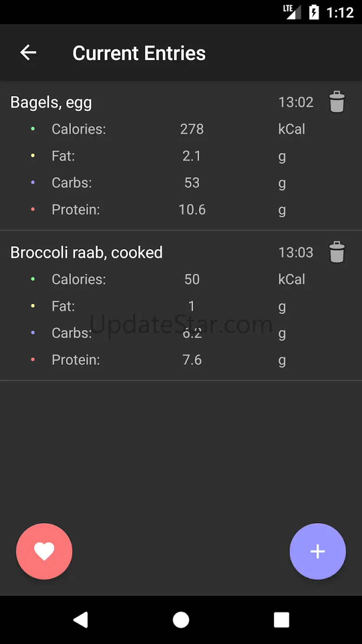Tap the back arrow in the header
Viewport: 362px width, 644px height.
[x=28, y=53]
